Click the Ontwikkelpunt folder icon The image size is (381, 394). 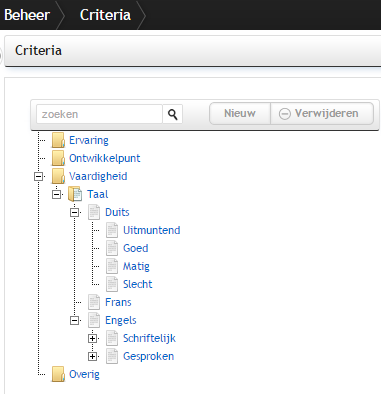(x=58, y=158)
